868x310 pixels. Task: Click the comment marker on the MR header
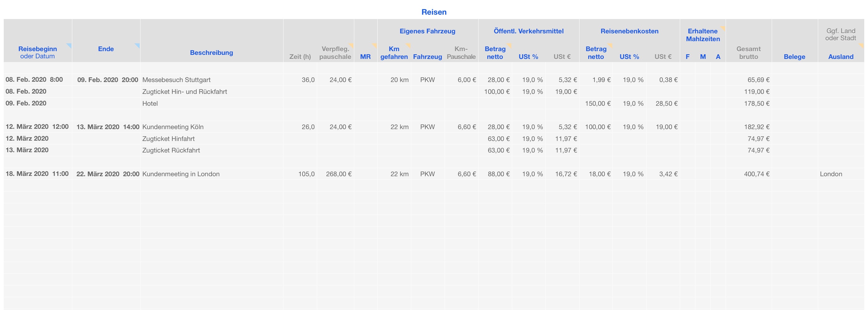375,45
